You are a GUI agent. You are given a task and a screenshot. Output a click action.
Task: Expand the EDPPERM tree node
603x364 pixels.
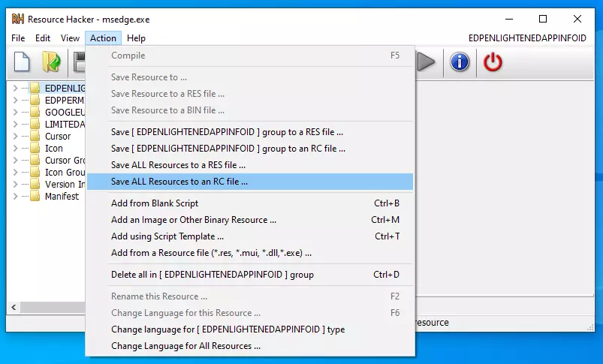click(x=15, y=100)
